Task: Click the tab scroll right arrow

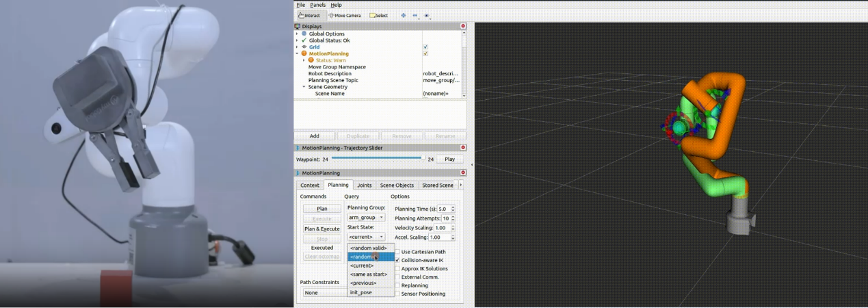Action: click(461, 185)
